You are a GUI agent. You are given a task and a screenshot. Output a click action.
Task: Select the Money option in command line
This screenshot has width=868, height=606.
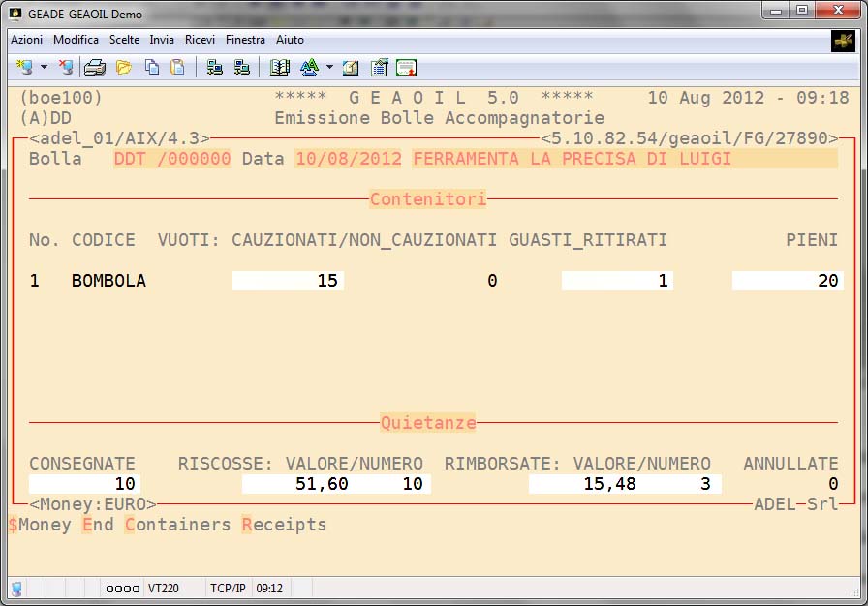point(39,525)
